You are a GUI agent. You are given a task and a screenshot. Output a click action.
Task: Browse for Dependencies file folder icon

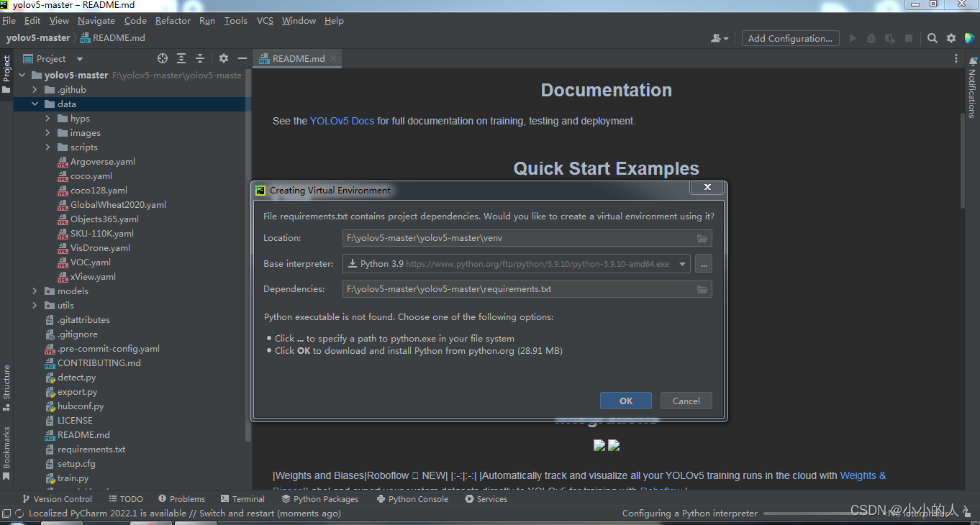click(x=702, y=289)
